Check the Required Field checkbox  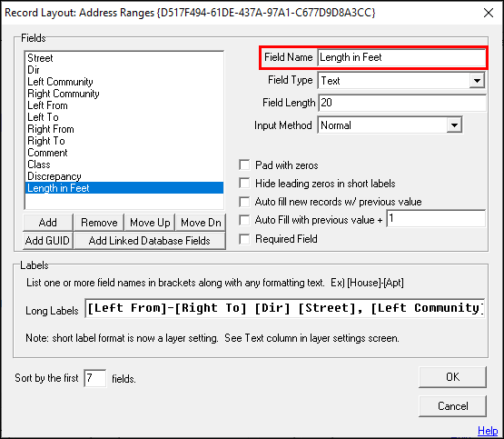pyautogui.click(x=244, y=239)
